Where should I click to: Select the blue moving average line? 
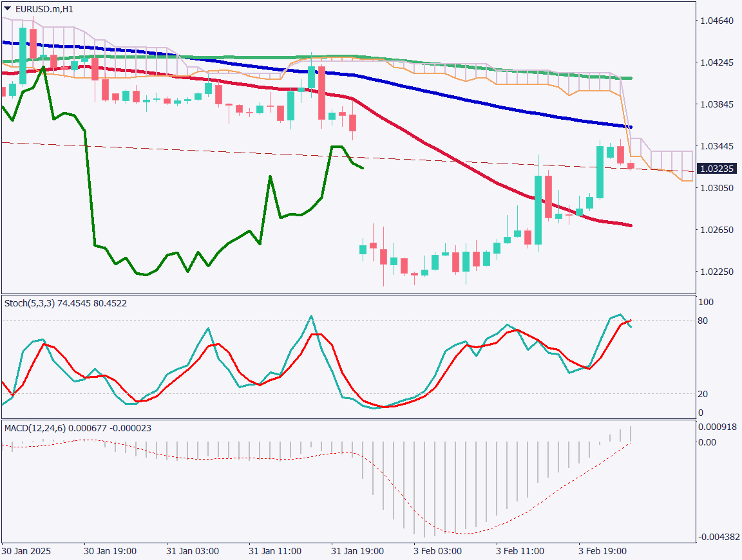(451, 95)
